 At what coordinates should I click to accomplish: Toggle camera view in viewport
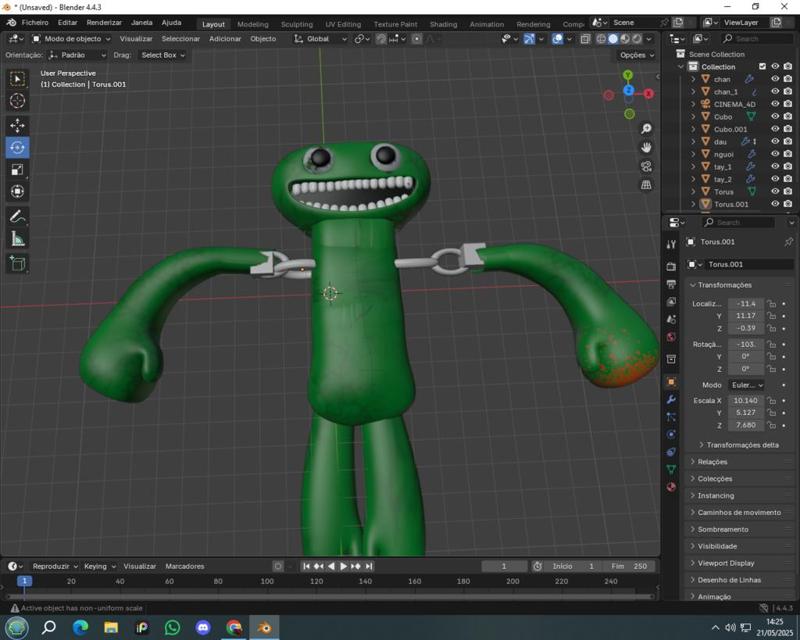(x=647, y=166)
